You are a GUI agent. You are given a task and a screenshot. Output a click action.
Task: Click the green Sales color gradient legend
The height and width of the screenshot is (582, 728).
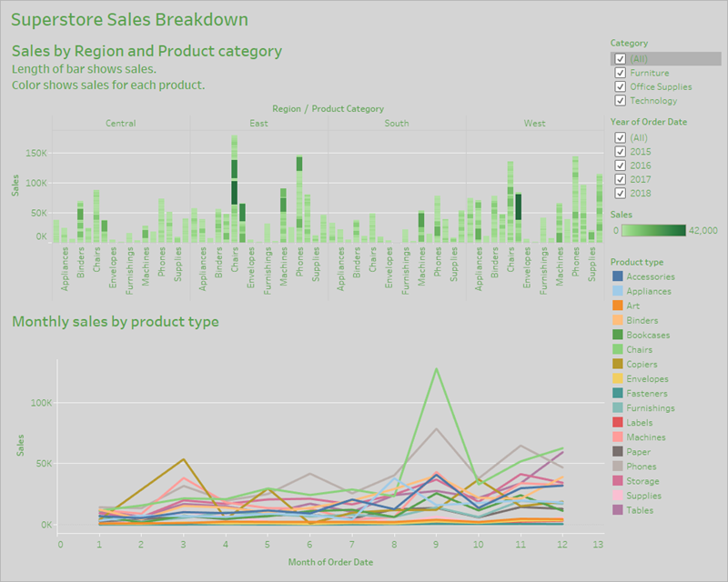(x=653, y=231)
